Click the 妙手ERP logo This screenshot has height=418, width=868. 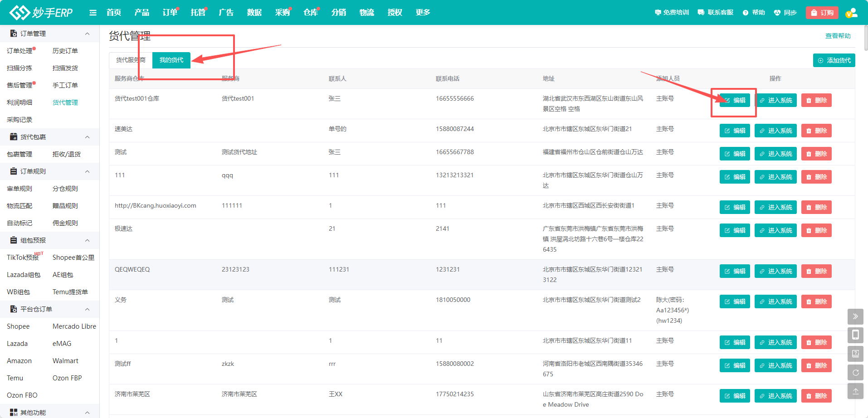[x=41, y=13]
